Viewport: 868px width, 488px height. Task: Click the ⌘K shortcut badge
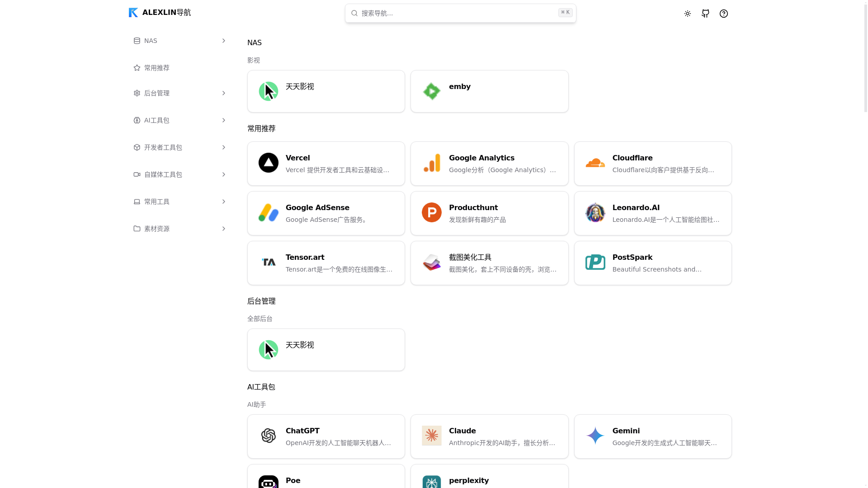tap(565, 13)
